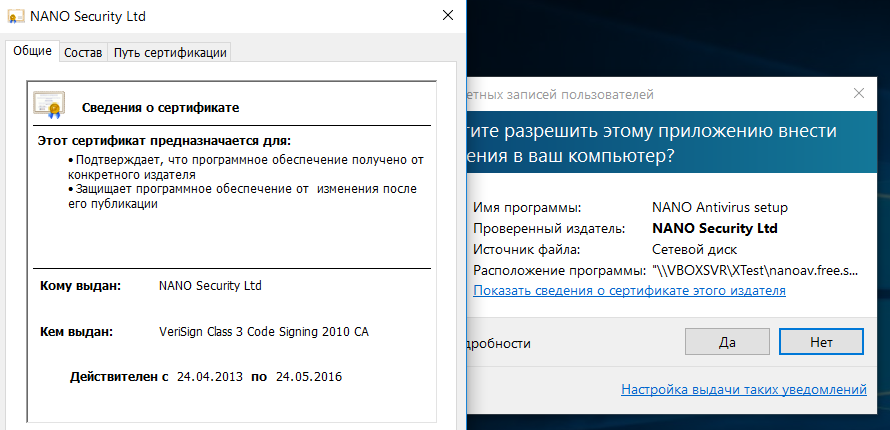Select the valid-from date 24.04.2013
Image resolution: width=890 pixels, height=430 pixels.
[x=208, y=377]
